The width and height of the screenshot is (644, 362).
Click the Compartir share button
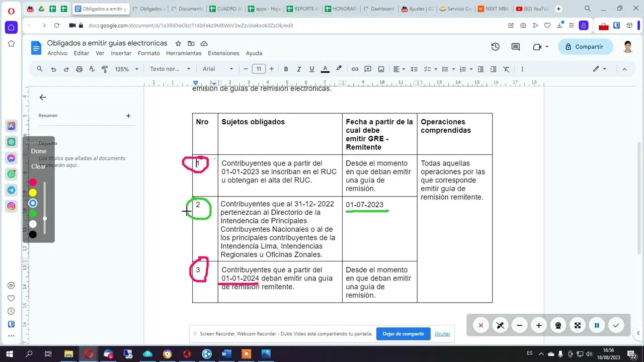(586, 47)
